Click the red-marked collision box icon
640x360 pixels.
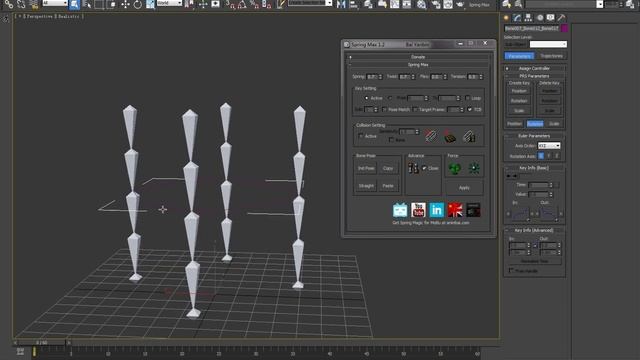pos(450,137)
